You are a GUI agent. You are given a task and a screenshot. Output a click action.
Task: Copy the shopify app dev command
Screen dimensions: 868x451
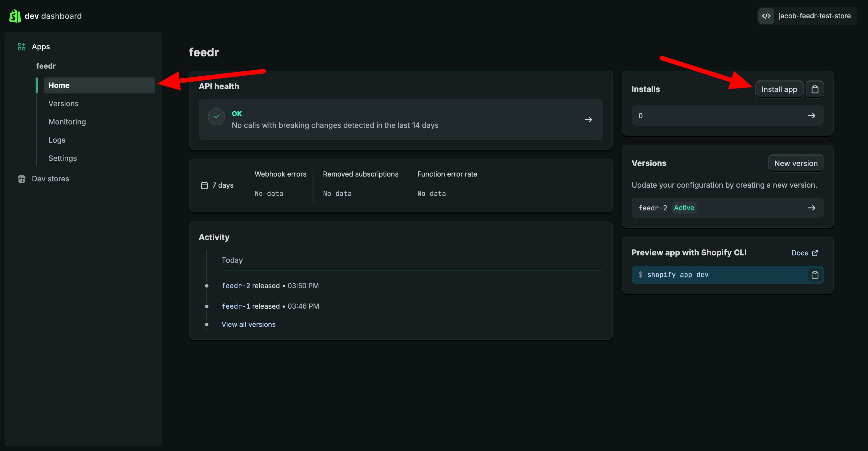tap(814, 275)
